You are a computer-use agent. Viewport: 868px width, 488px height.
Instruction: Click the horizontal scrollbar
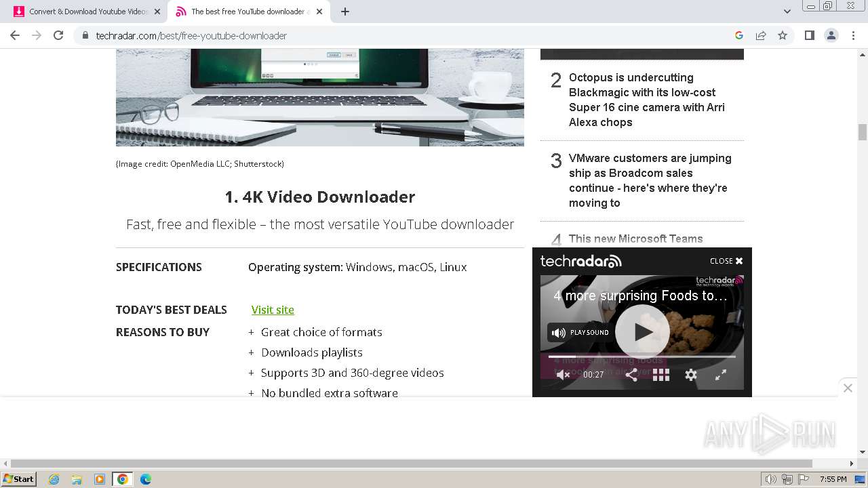pyautogui.click(x=412, y=464)
